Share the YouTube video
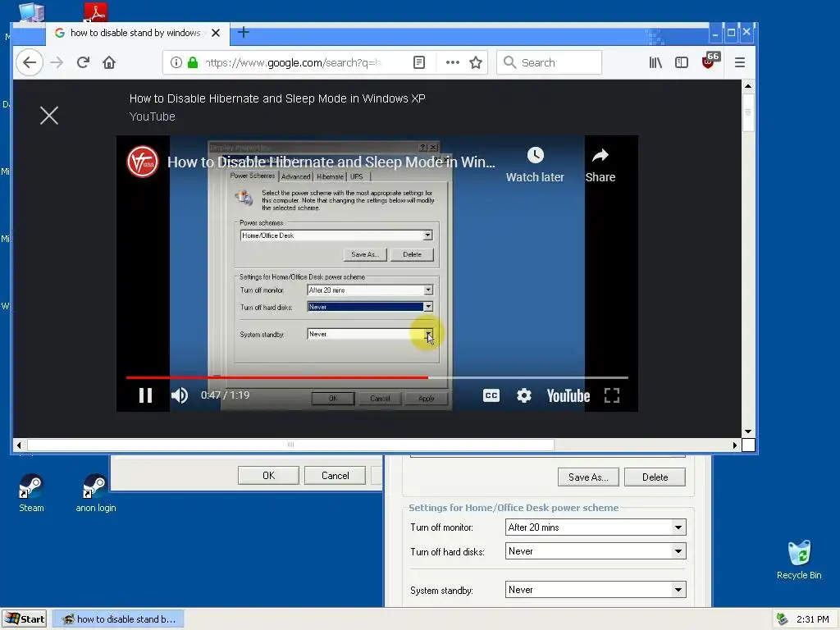Screen dimensions: 840x630 coord(600,164)
